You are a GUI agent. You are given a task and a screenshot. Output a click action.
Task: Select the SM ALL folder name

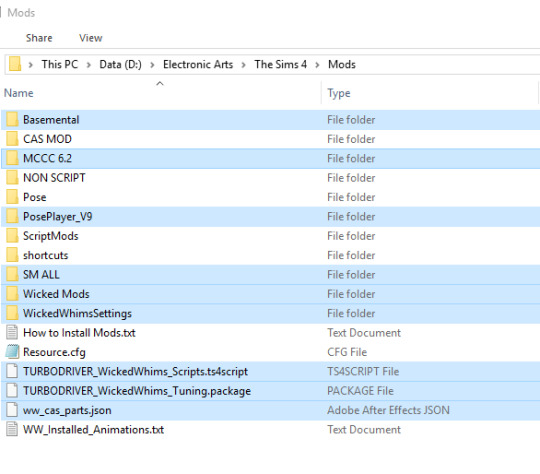coord(41,275)
